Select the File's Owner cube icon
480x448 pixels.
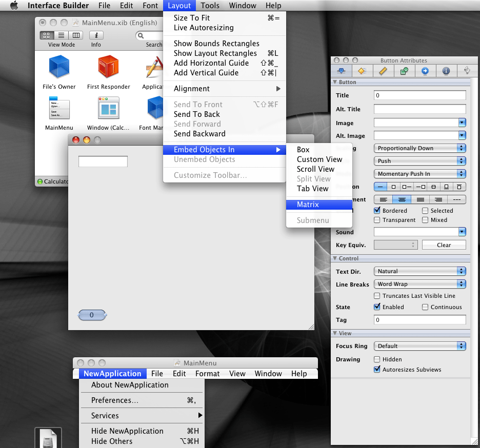pyautogui.click(x=59, y=67)
